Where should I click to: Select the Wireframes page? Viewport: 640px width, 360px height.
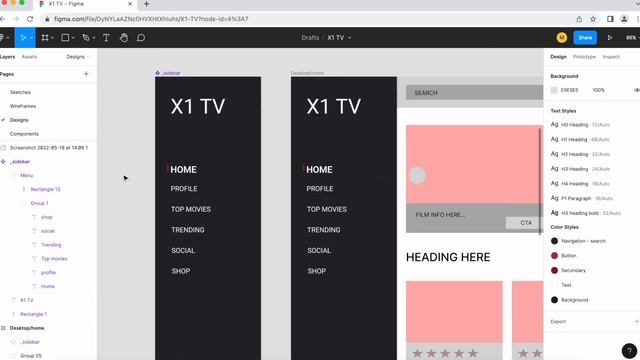click(x=23, y=106)
